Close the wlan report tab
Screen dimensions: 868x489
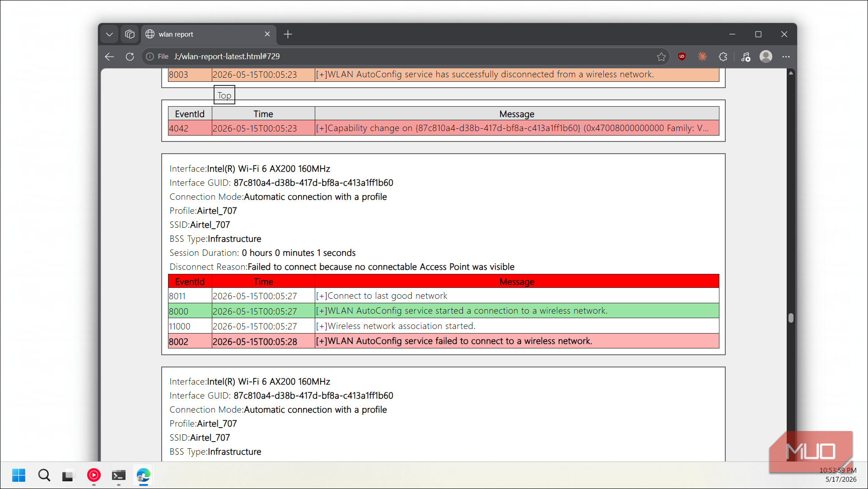click(x=267, y=34)
